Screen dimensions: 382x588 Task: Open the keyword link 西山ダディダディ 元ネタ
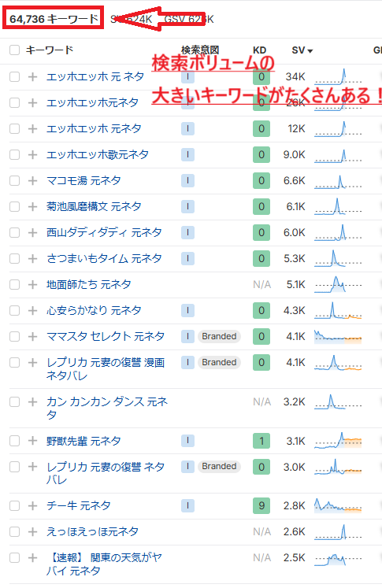pos(104,232)
